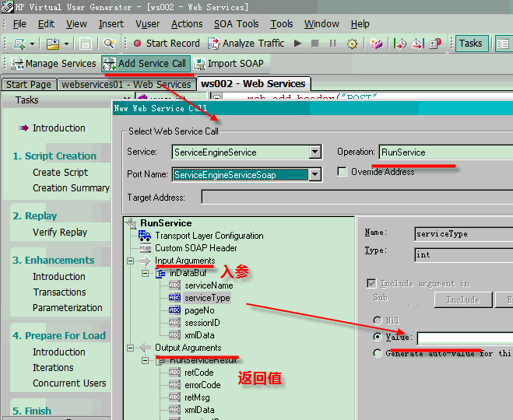Click the Target Address input field
Screen dimensions: 513x420
point(357,197)
